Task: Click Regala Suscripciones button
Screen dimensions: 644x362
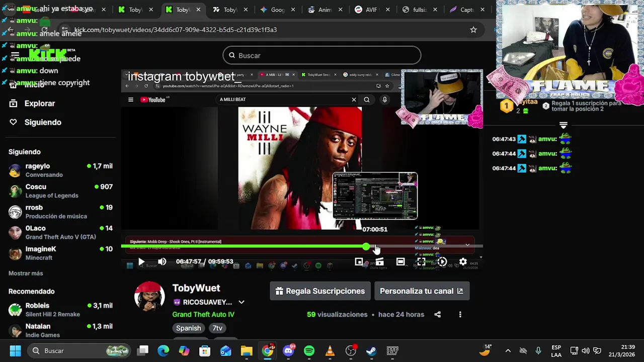Action: (x=320, y=291)
